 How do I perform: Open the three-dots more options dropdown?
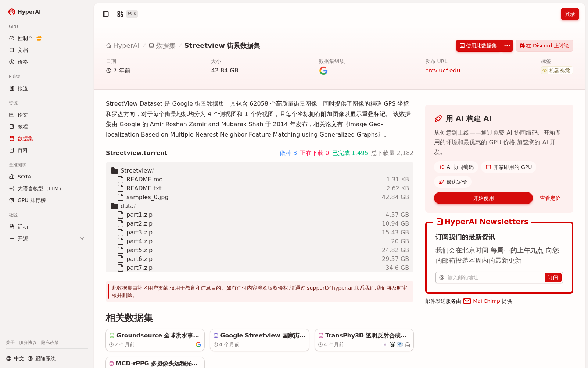pos(507,46)
